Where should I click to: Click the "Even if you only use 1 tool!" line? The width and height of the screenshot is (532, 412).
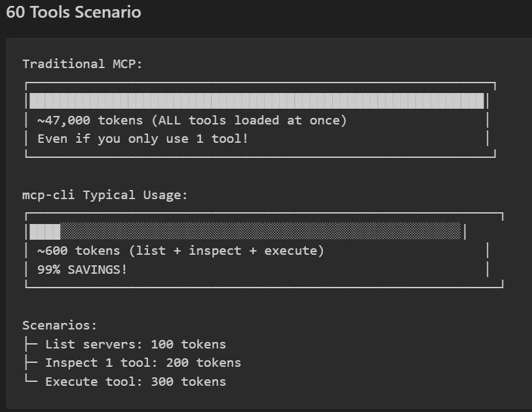(143, 139)
